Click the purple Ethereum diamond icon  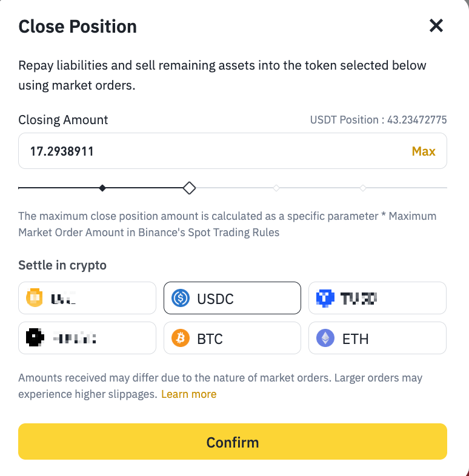pyautogui.click(x=325, y=338)
